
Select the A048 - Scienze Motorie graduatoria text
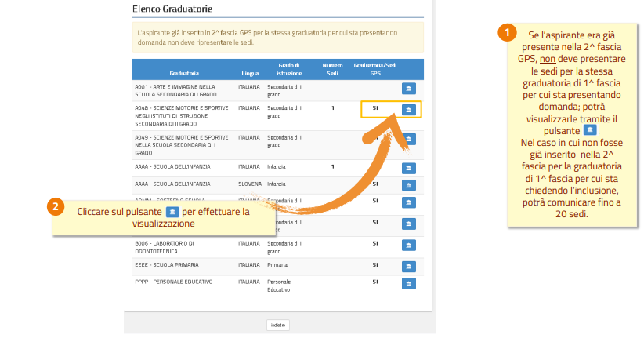pos(182,115)
